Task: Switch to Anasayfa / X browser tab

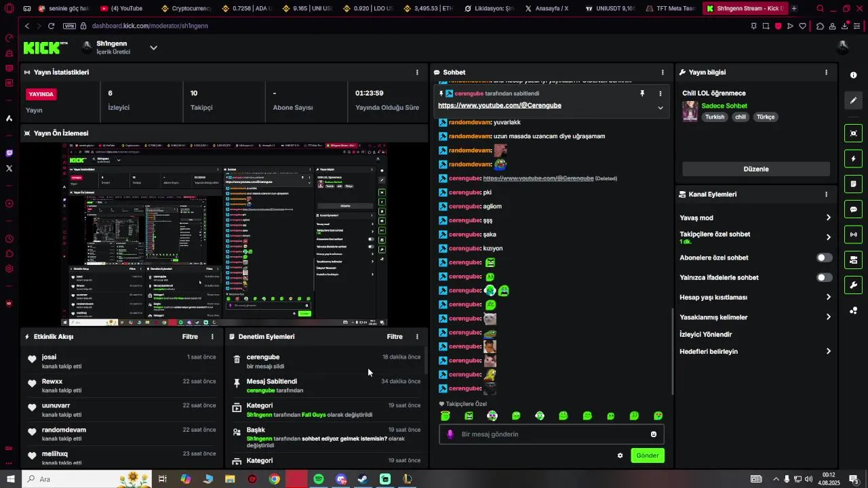Action: coord(548,8)
